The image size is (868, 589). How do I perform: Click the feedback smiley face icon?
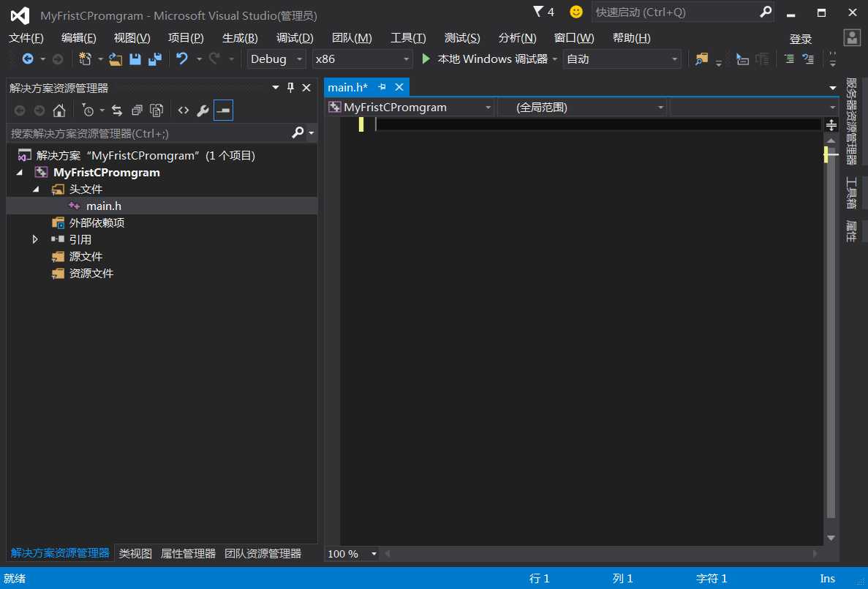576,12
